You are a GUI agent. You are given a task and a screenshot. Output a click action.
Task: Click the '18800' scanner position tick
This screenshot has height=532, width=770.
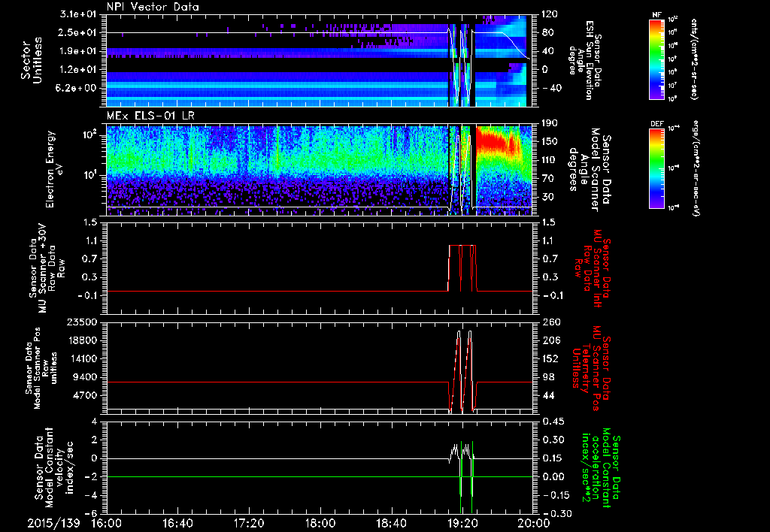click(82, 340)
